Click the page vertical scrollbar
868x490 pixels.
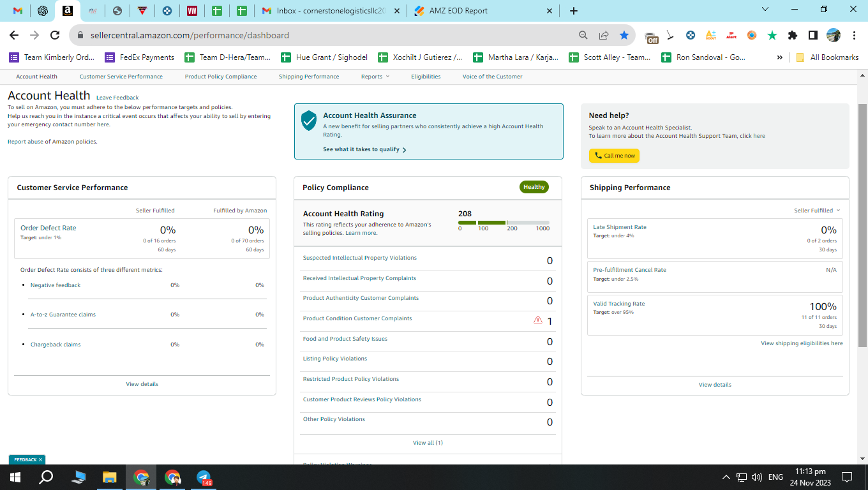tap(863, 225)
